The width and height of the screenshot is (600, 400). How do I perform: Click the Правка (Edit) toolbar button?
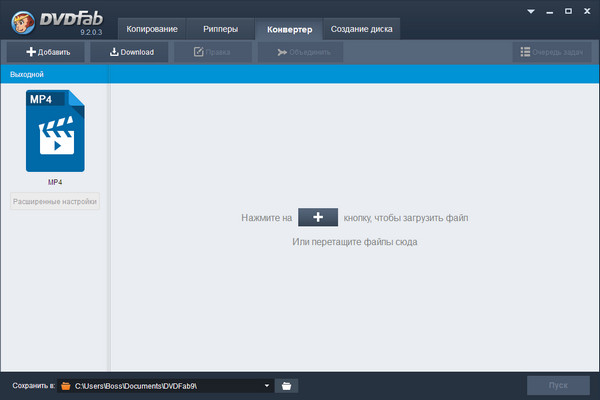click(213, 52)
